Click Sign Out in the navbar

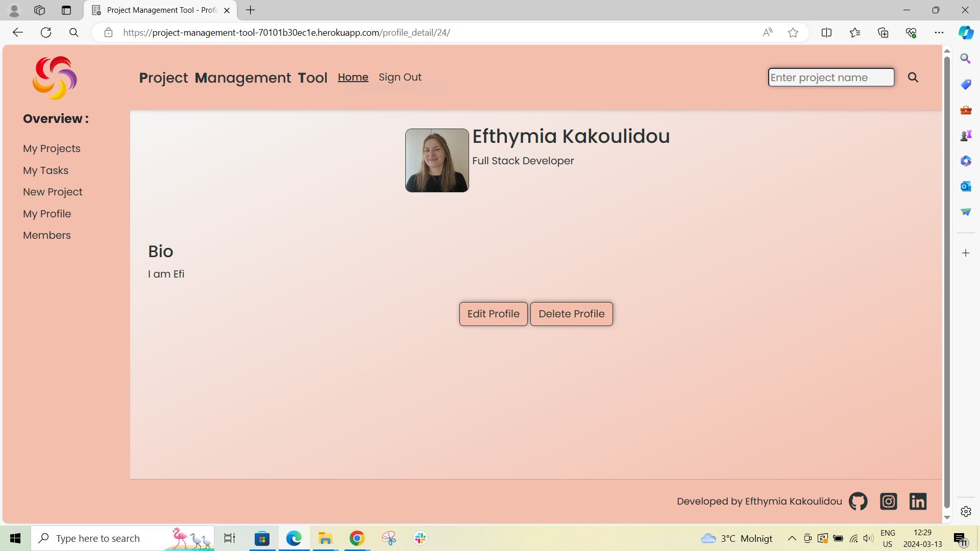400,77
